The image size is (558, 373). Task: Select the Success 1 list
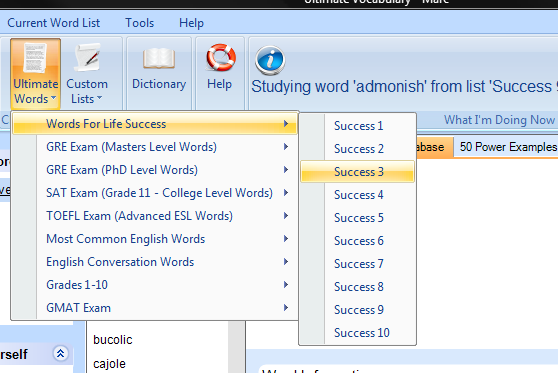coord(358,126)
